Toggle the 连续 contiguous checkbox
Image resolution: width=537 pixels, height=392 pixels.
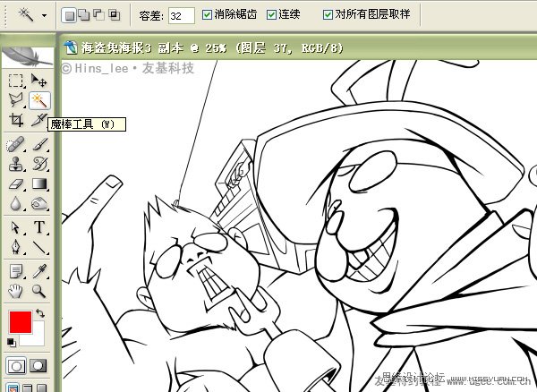271,14
